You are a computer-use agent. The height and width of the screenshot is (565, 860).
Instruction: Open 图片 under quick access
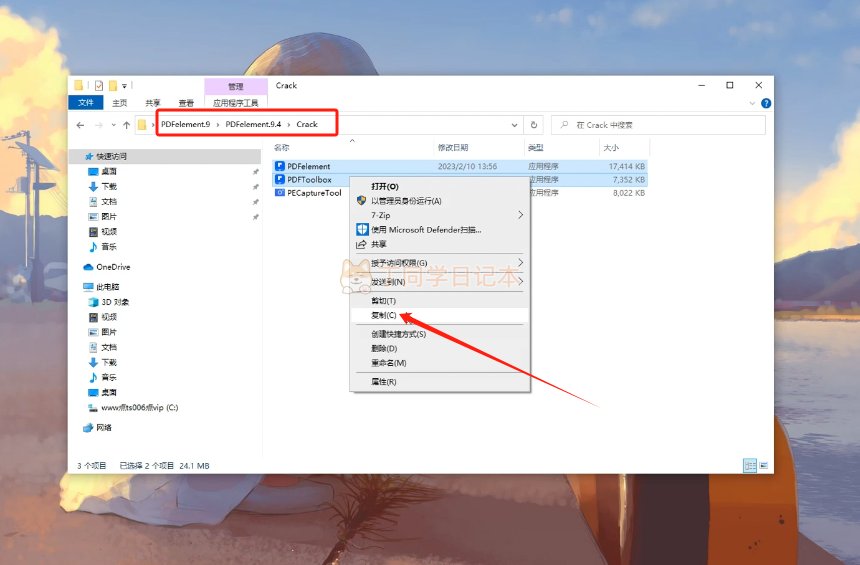coord(109,216)
